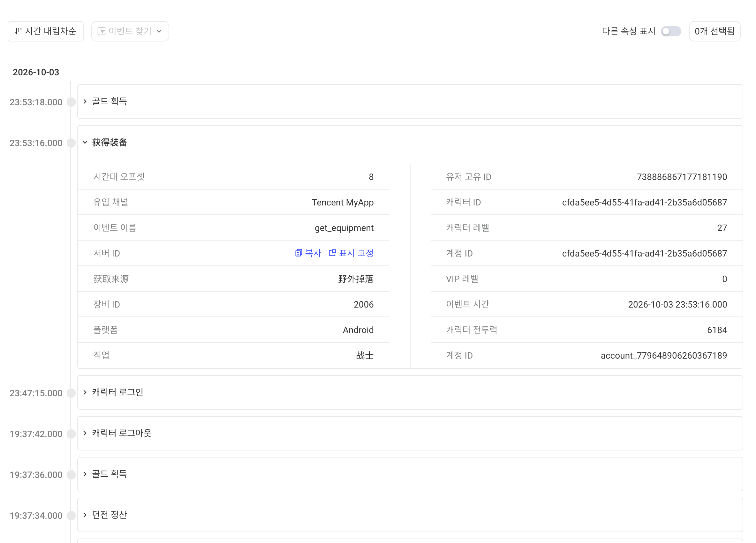
Task: Click the 장비 ID value 2006
Action: tap(363, 304)
